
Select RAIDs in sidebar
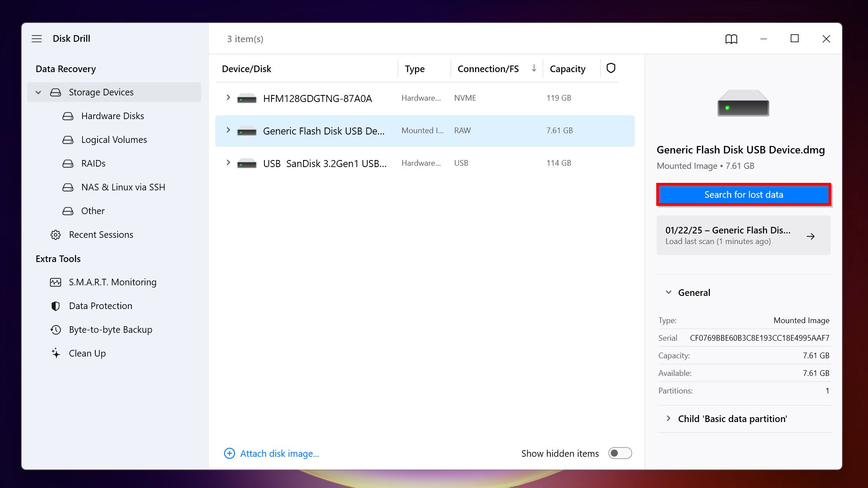click(x=93, y=164)
